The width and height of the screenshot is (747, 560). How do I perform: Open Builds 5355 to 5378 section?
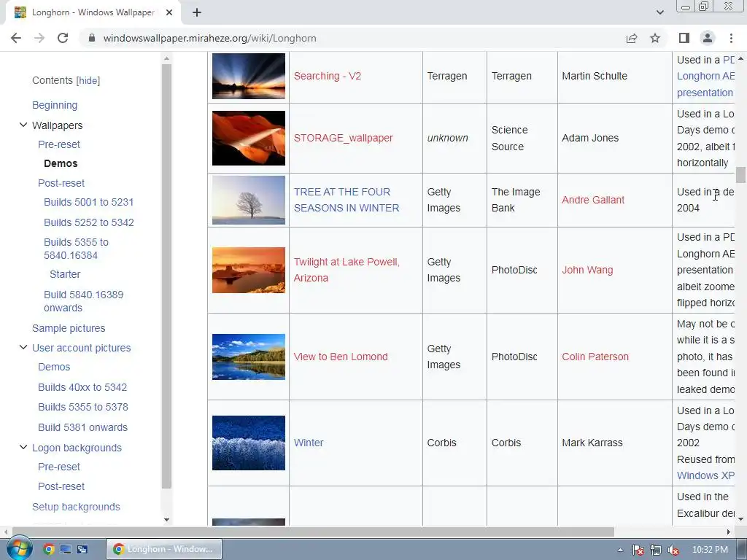pyautogui.click(x=83, y=407)
